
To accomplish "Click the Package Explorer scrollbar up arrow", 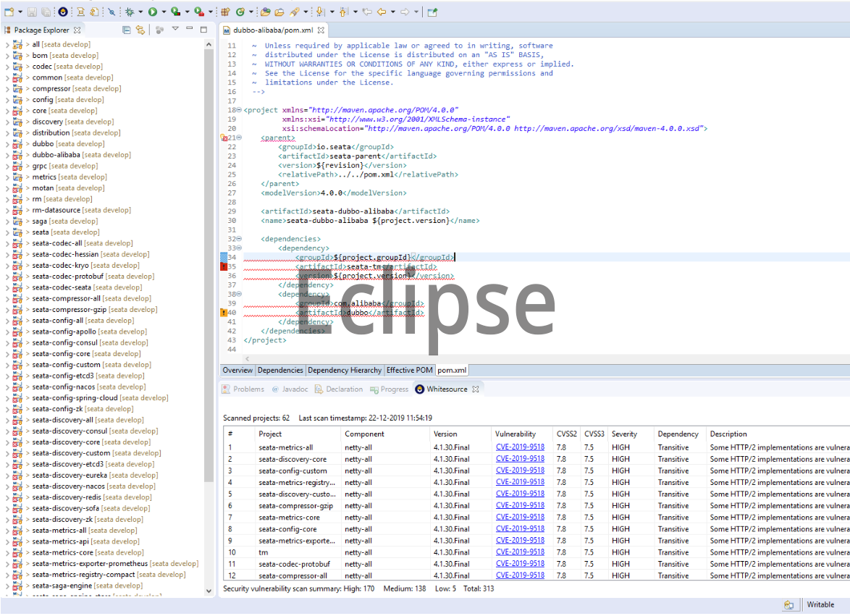I will tap(209, 44).
